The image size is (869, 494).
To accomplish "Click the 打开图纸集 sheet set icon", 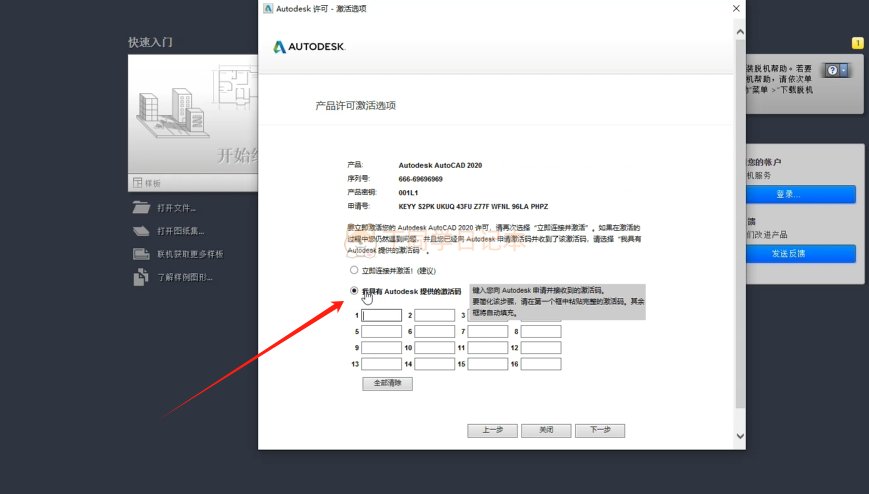I will coord(141,231).
